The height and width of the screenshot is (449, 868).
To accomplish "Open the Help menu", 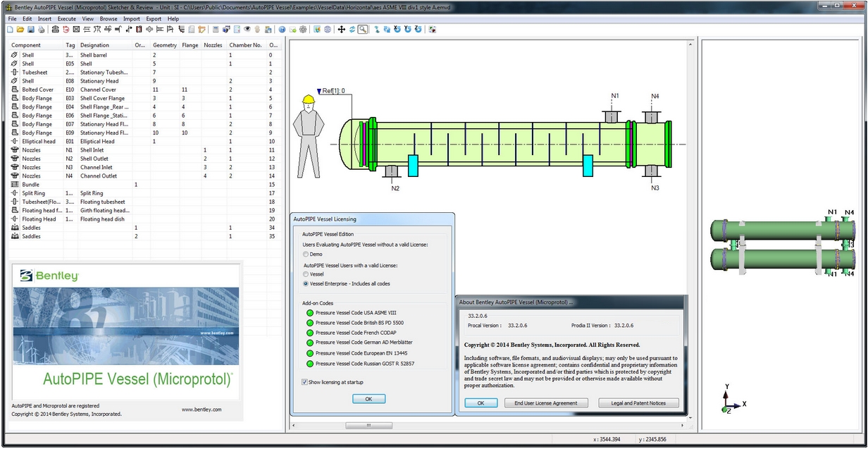I will [x=173, y=19].
